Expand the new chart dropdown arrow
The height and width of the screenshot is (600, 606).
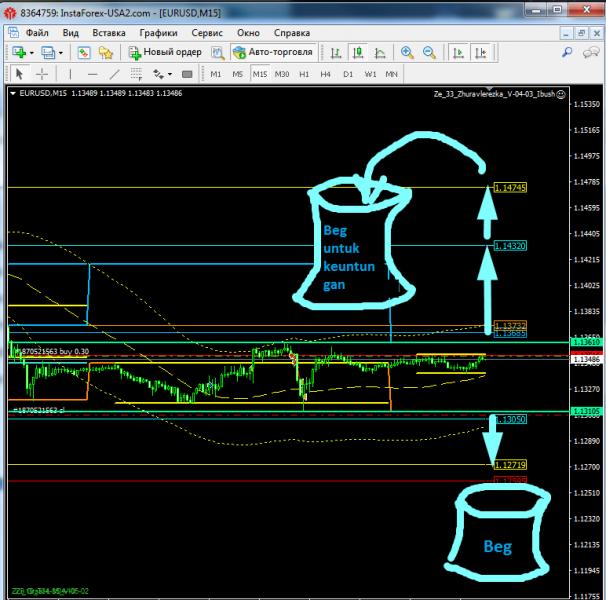click(32, 53)
